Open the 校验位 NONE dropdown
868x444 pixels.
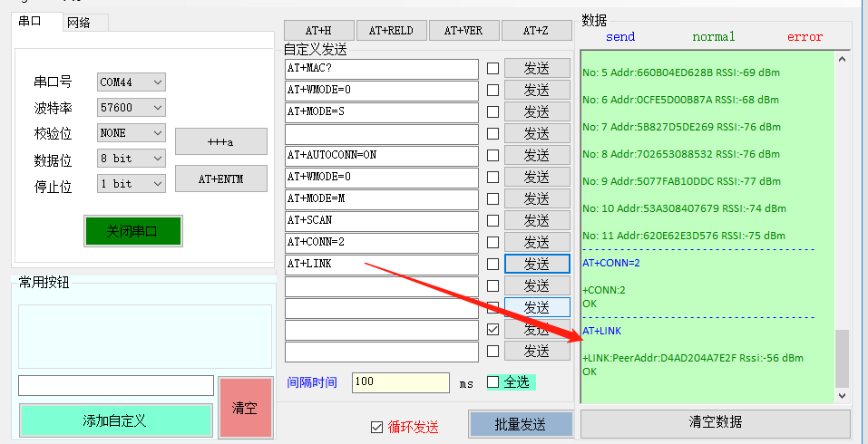[x=132, y=133]
